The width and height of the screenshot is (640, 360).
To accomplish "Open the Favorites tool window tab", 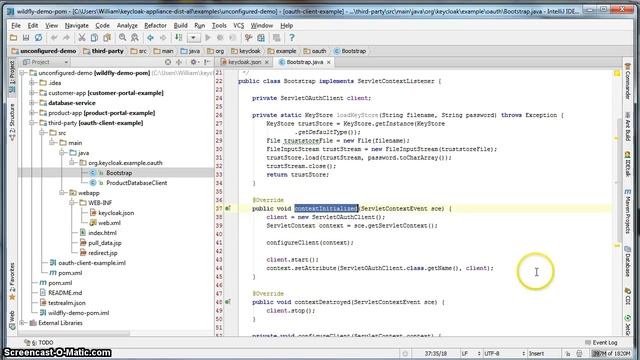I will 12,282.
